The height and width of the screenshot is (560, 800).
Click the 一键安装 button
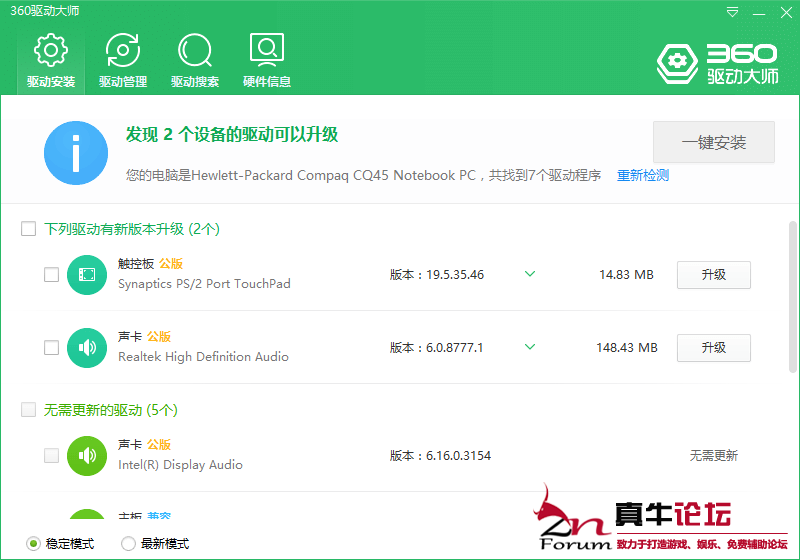[714, 142]
